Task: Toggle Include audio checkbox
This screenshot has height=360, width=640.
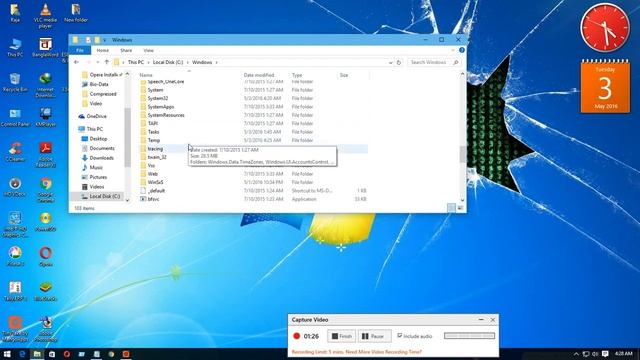Action: click(400, 336)
